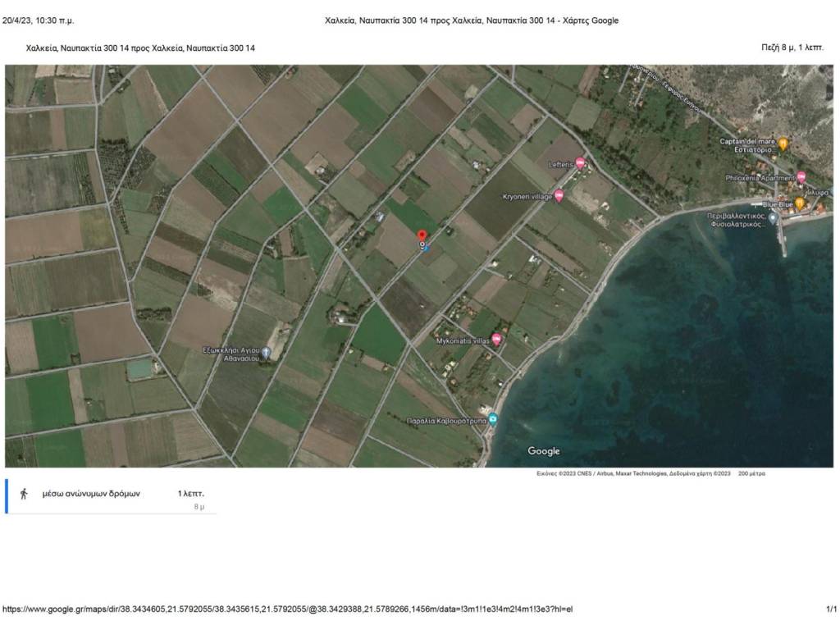Screen dimensions: 840x630
Task: Click the Εξωκκλήσι Αγίου Αθανασίου church pin
Action: pos(266,352)
